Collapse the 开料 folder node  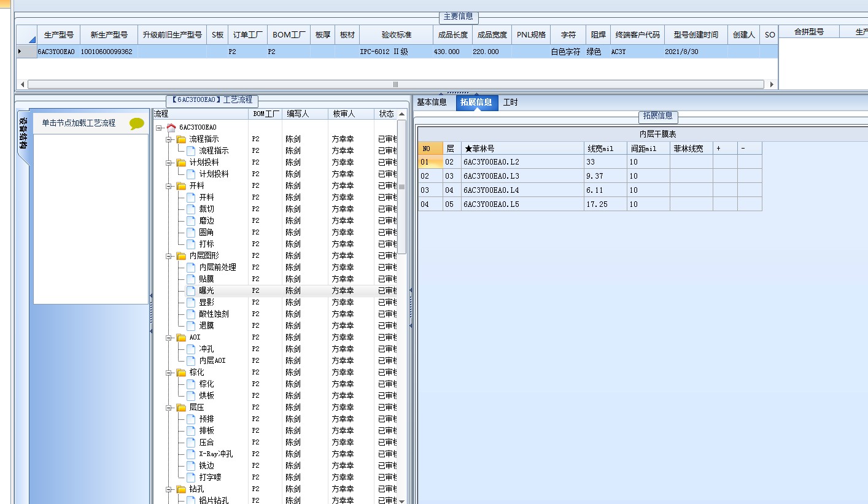pyautogui.click(x=169, y=186)
